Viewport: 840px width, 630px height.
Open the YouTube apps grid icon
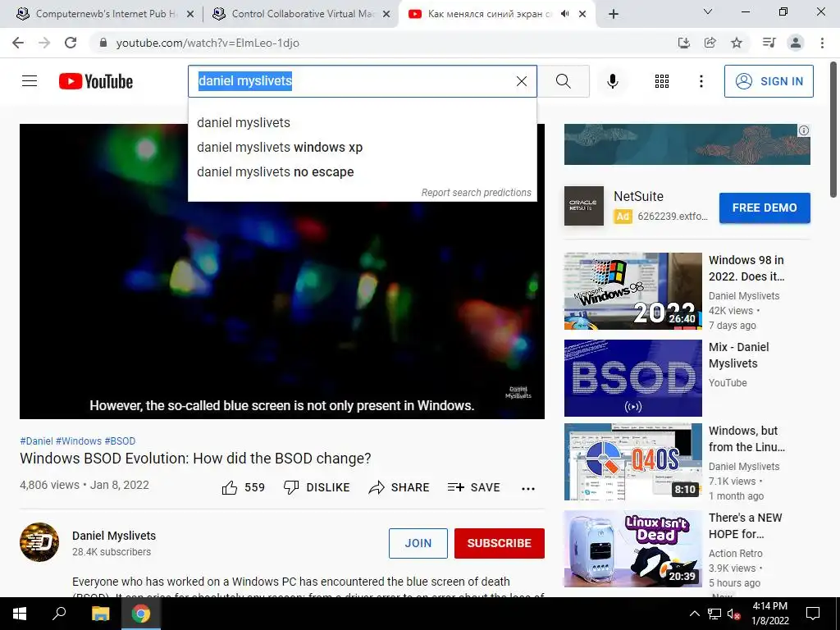coord(662,81)
